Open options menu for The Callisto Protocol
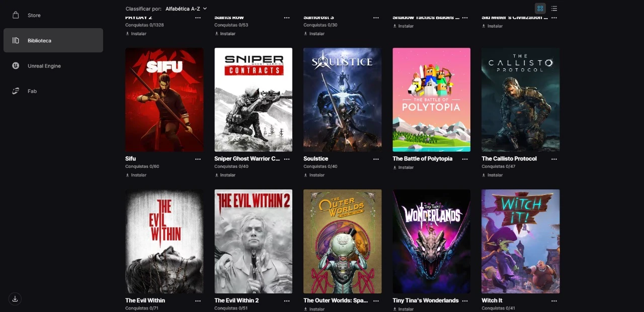644x312 pixels. [554, 159]
